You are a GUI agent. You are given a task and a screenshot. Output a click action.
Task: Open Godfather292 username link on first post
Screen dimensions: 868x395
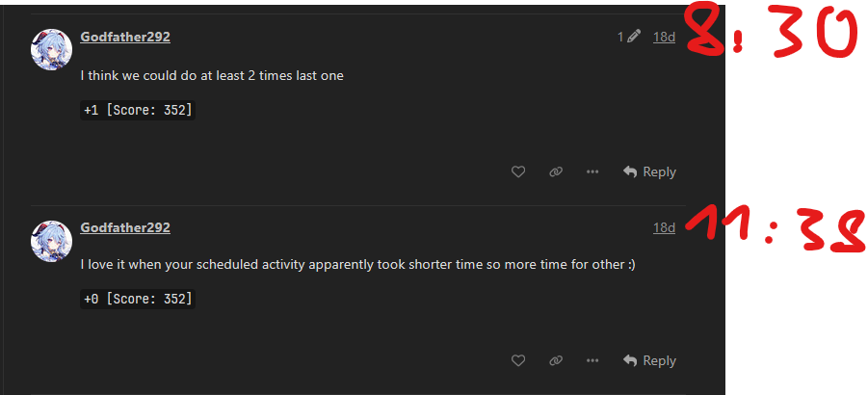point(125,37)
